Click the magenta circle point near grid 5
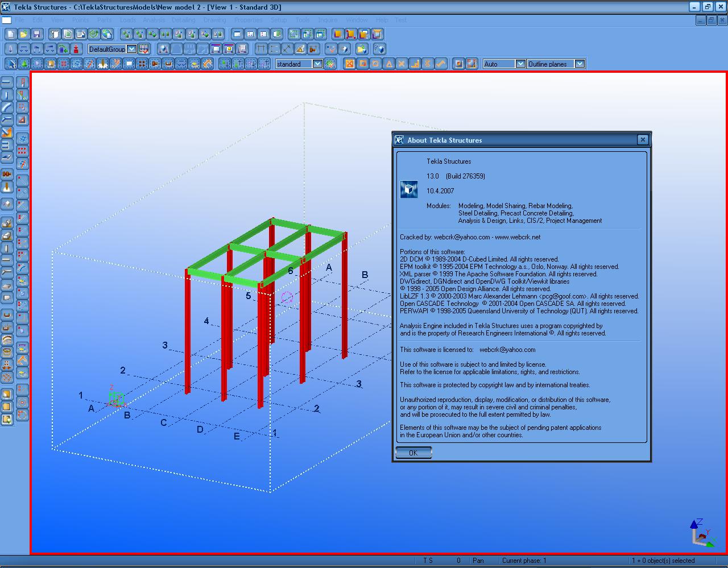The height and width of the screenshot is (568, 728). pyautogui.click(x=287, y=297)
